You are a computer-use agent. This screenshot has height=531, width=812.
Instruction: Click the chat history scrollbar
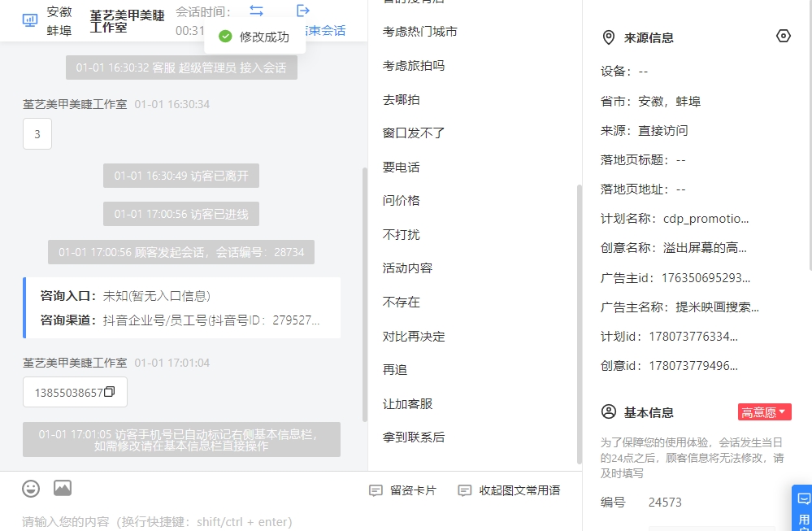365,294
